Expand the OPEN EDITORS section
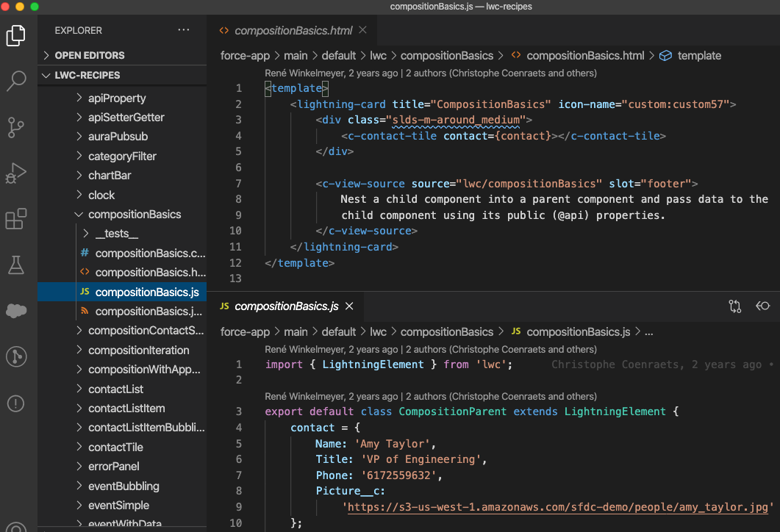The image size is (780, 532). coord(89,55)
